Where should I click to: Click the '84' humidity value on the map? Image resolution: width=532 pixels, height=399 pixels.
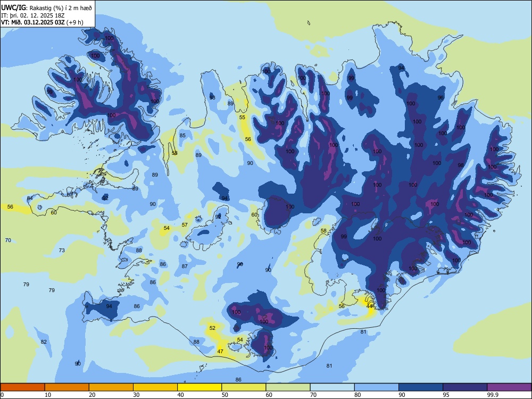pyautogui.click(x=30, y=198)
